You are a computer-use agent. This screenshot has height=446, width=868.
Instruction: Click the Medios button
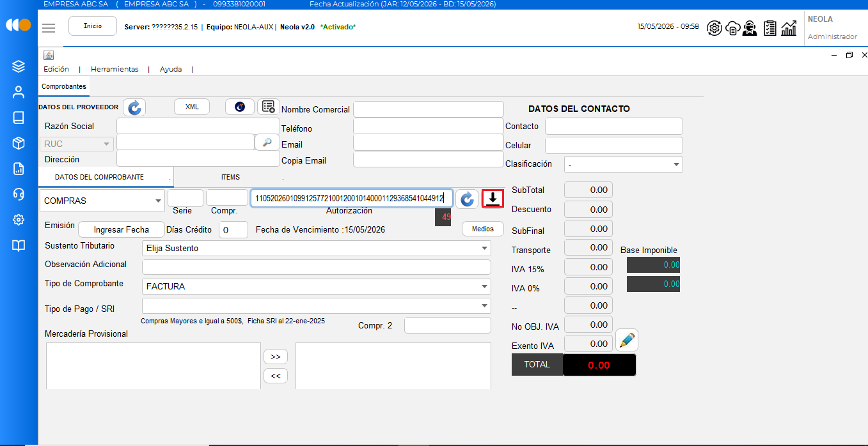(483, 229)
